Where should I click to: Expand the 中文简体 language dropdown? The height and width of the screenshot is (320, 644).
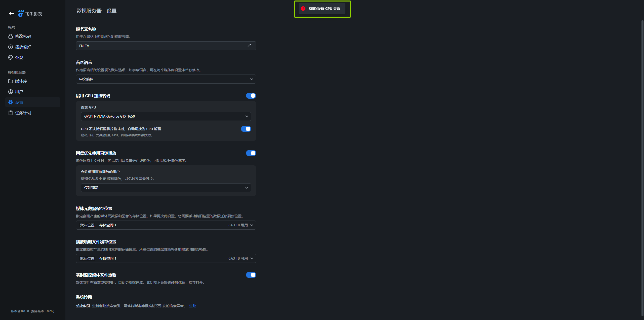click(x=166, y=79)
